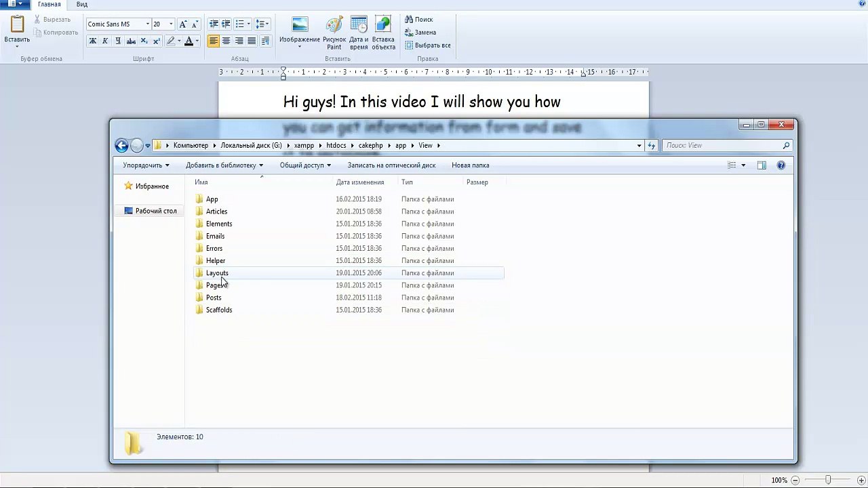Viewport: 868px width, 488px height.
Task: Insert date and time
Action: point(359,33)
